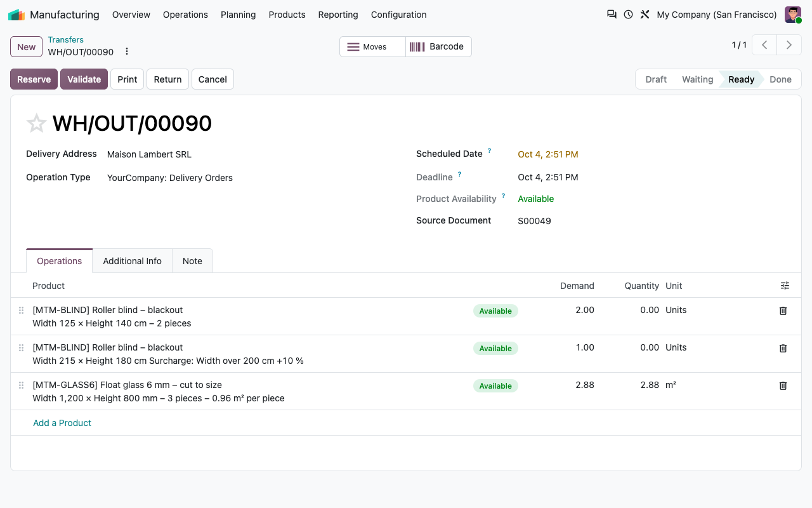812x508 pixels.
Task: Open the activities clock icon
Action: (x=628, y=14)
